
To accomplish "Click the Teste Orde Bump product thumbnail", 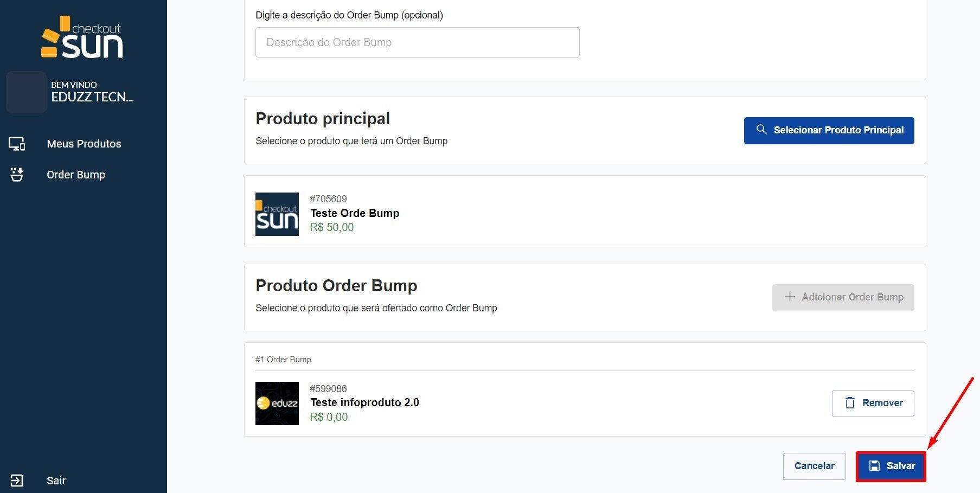I will 277,214.
